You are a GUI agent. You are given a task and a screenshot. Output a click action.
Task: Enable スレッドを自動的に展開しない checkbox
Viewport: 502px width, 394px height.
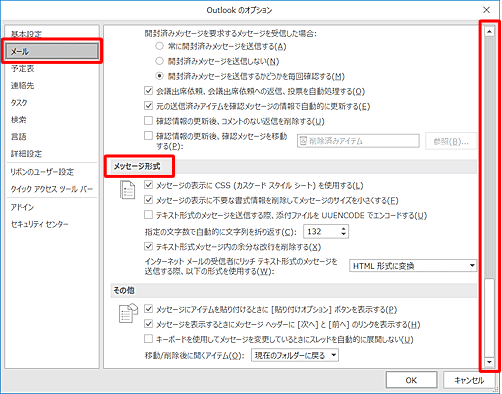(148, 339)
